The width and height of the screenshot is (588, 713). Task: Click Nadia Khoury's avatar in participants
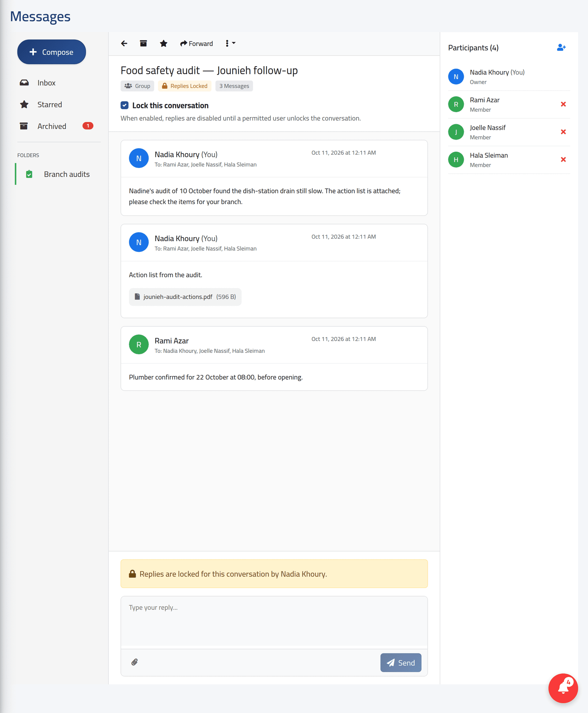pyautogui.click(x=456, y=77)
